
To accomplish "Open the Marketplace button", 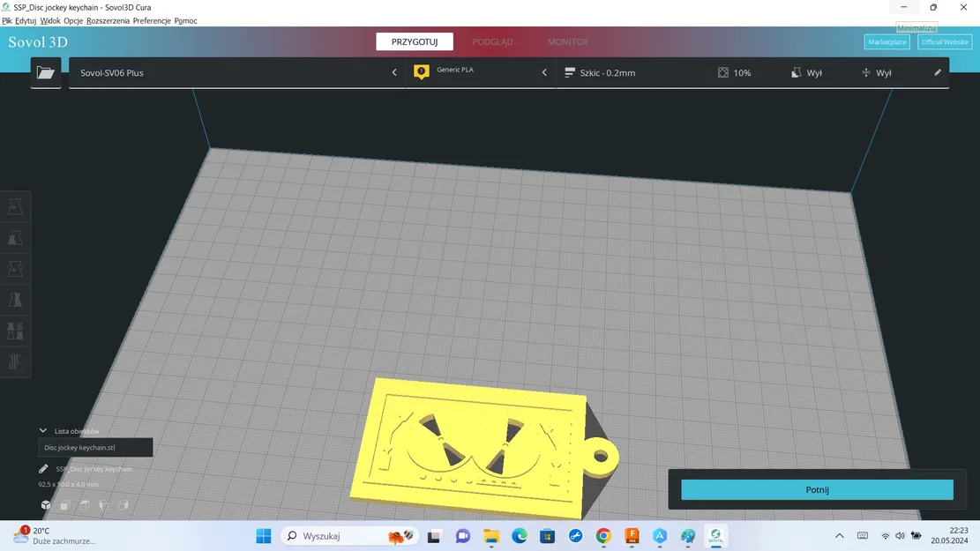I will 886,41.
